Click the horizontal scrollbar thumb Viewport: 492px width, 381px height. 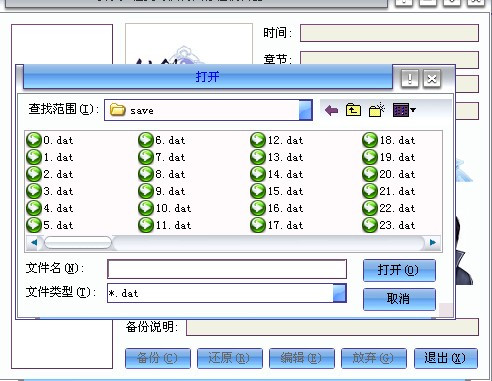click(x=78, y=242)
